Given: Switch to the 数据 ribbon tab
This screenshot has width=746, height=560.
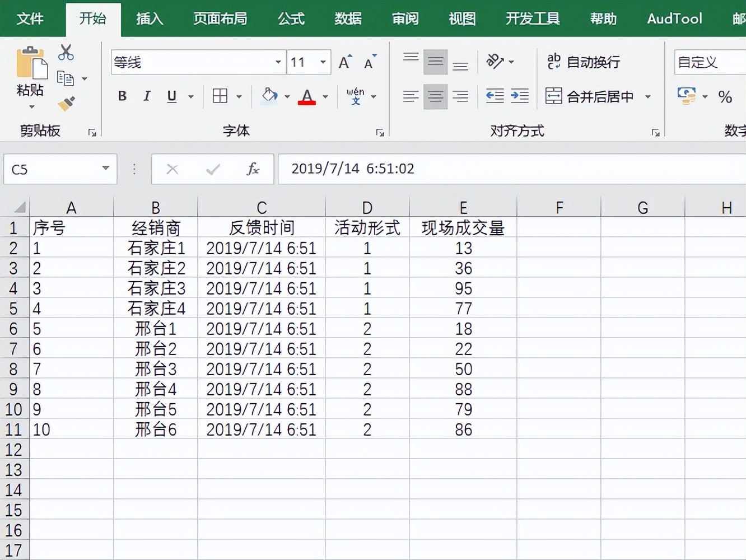Looking at the screenshot, I should 347,18.
